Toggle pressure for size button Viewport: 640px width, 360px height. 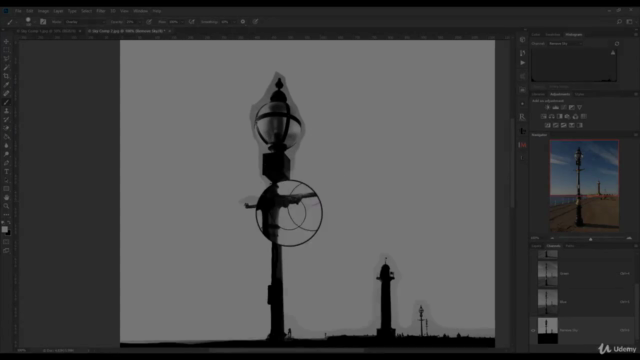coord(255,22)
